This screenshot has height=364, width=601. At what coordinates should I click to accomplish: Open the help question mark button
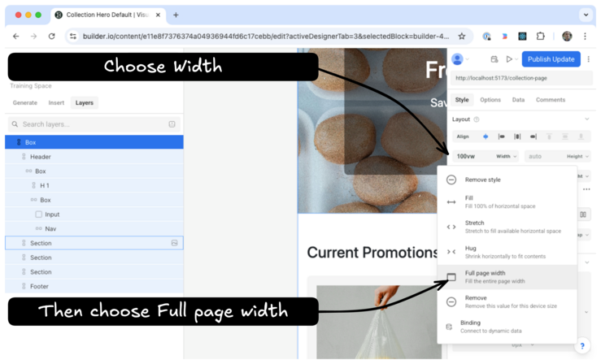582,346
